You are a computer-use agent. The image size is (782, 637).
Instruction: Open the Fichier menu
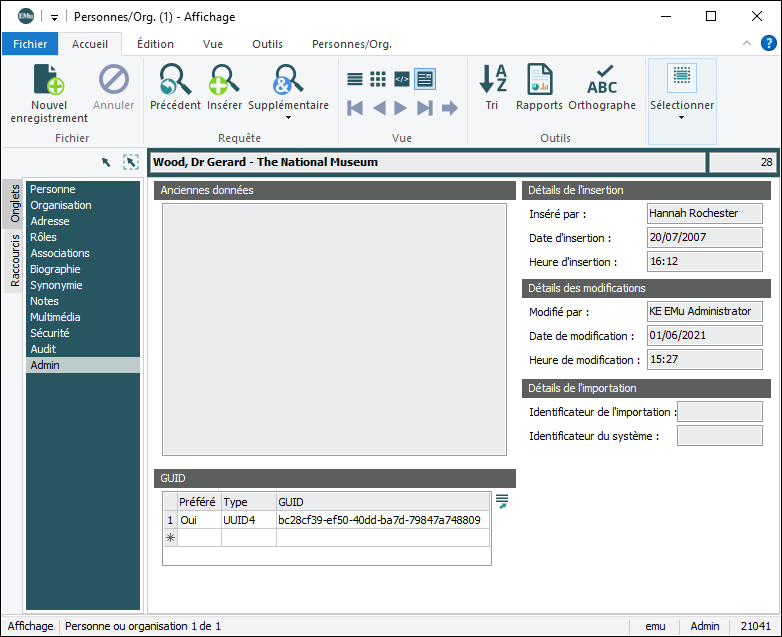30,44
